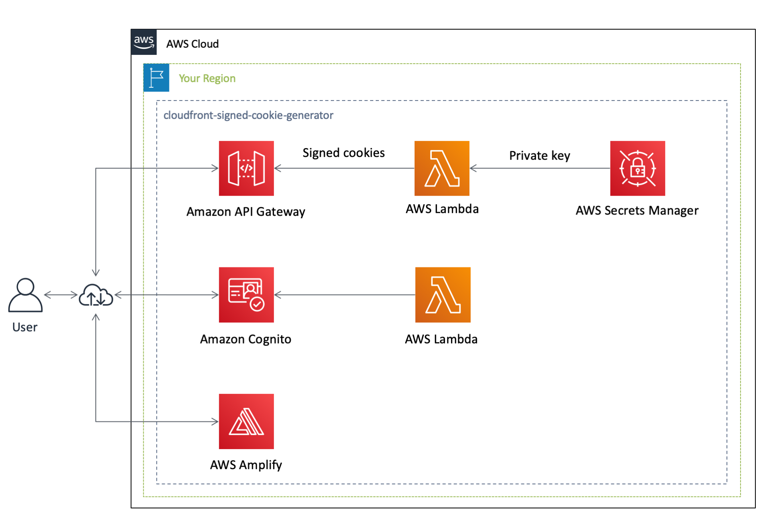Select the Region flag icon
Screen dimensions: 769x532
point(156,78)
